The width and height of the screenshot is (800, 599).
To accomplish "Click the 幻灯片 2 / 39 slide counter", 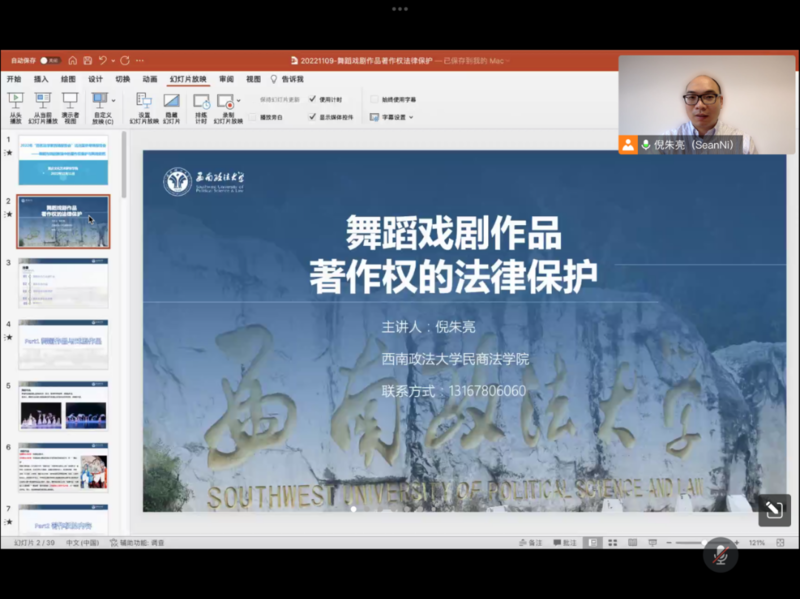I will [x=34, y=542].
